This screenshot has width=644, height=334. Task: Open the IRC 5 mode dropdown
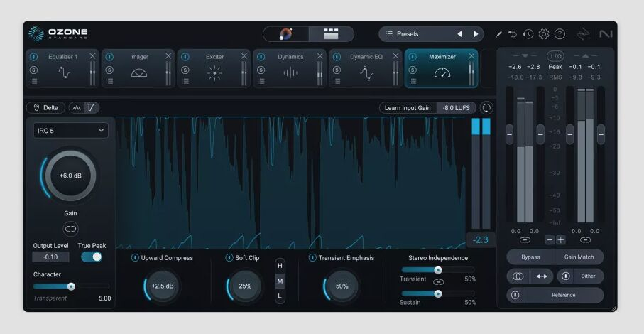(70, 130)
